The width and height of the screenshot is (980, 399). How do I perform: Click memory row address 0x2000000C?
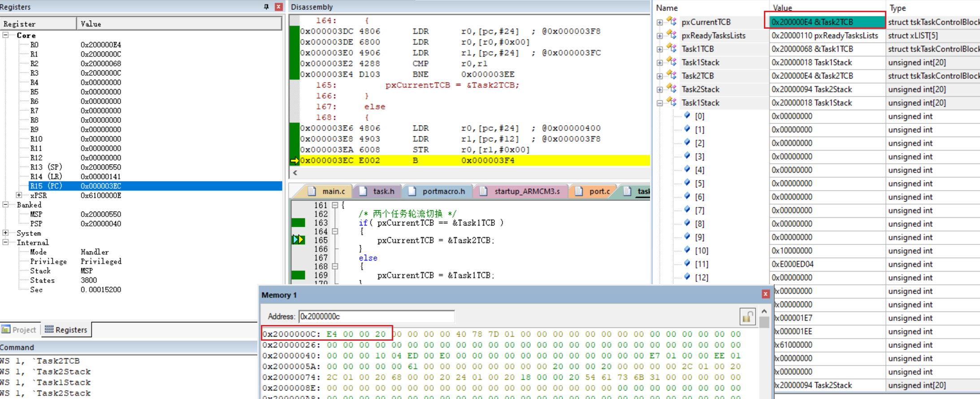pyautogui.click(x=291, y=334)
